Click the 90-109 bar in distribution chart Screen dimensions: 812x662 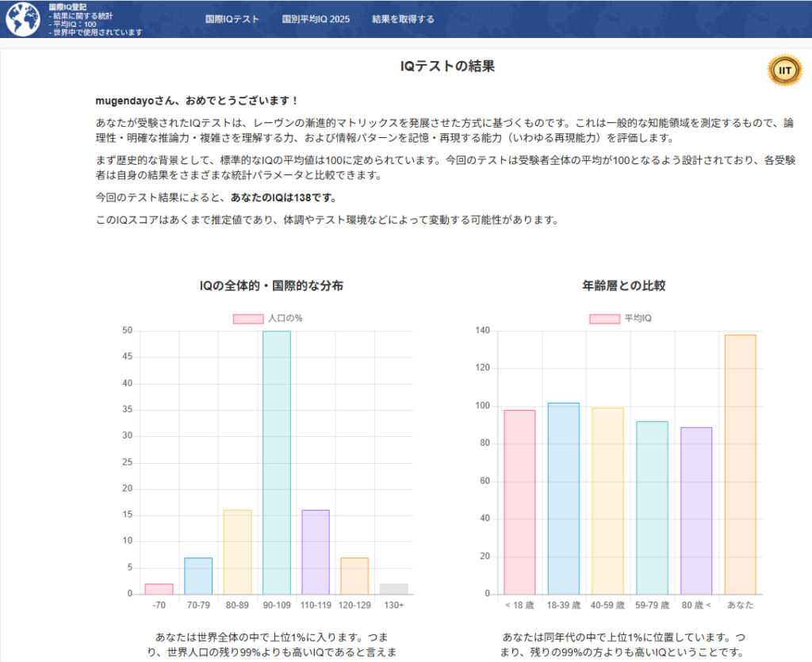[x=277, y=462]
